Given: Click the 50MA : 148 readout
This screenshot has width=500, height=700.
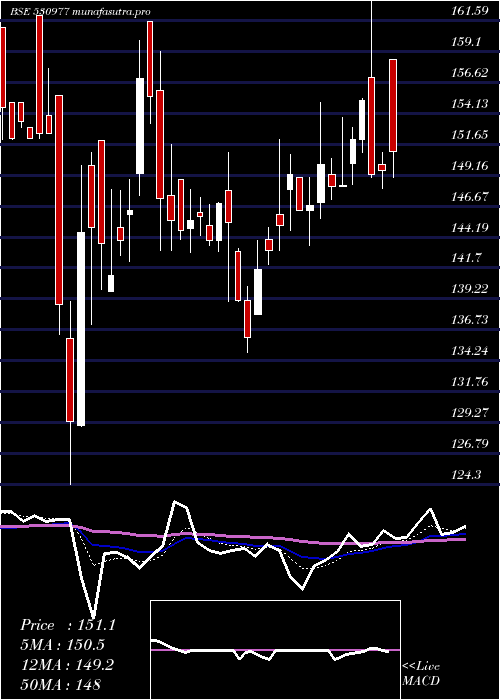Looking at the screenshot, I should tap(60, 684).
